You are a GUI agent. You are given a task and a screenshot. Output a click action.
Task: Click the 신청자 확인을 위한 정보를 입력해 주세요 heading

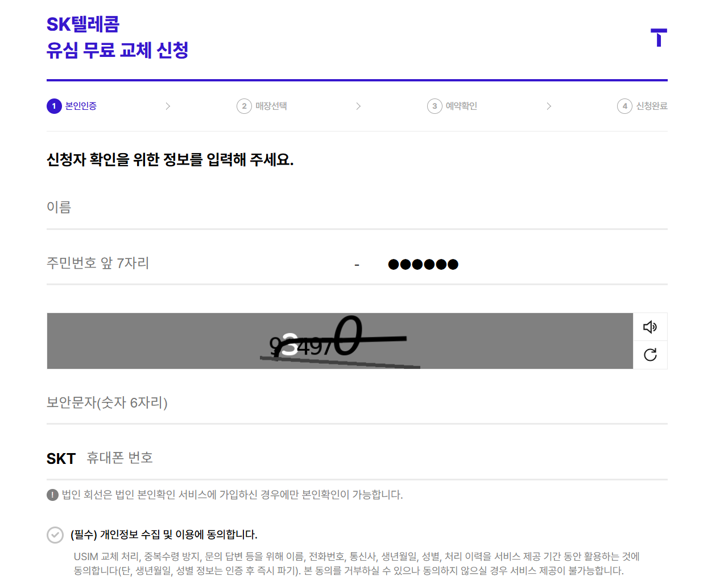170,159
